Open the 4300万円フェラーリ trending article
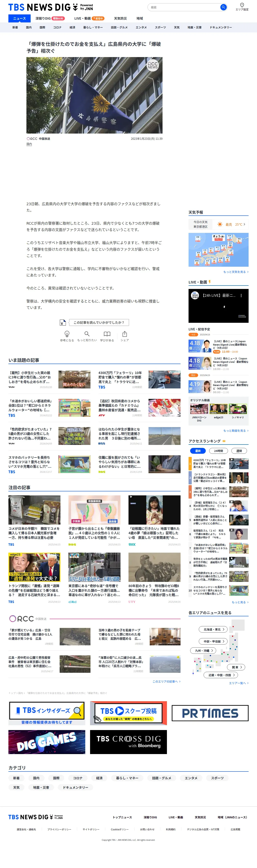 pyautogui.click(x=139, y=379)
